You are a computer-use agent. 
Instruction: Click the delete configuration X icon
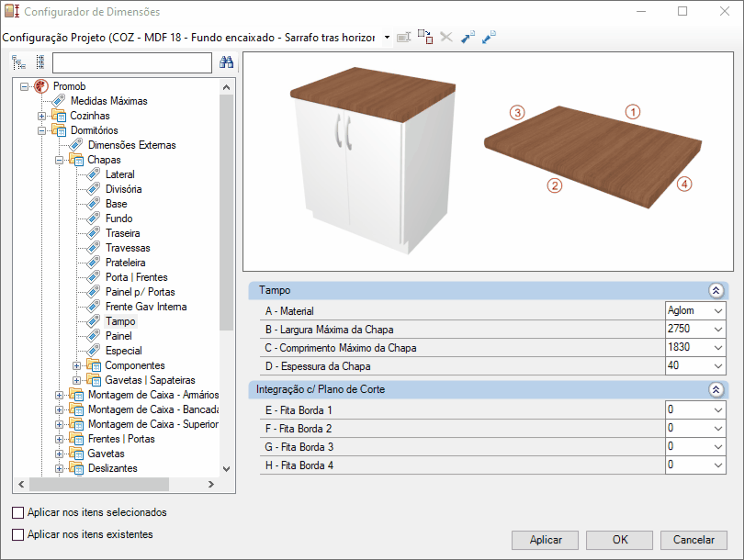coord(446,37)
